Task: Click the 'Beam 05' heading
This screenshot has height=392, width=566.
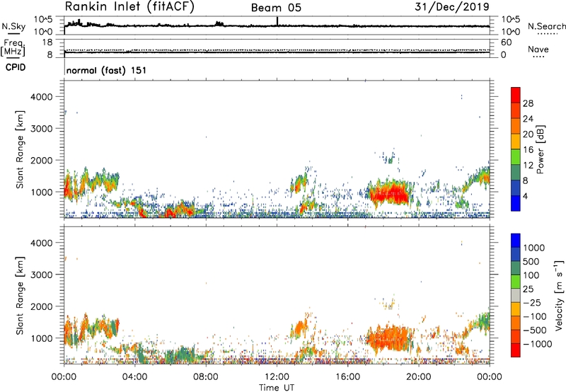Action: point(276,8)
